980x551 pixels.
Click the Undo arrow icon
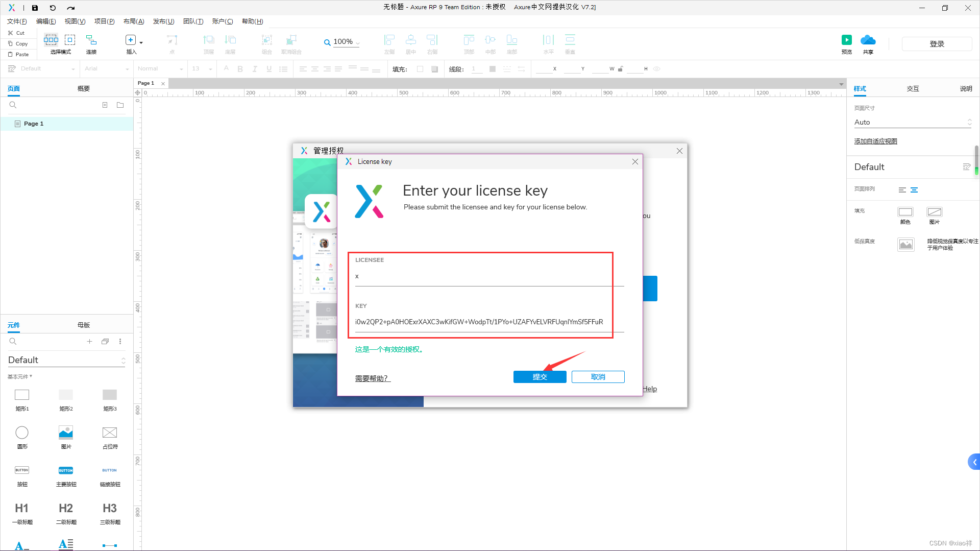click(x=53, y=8)
